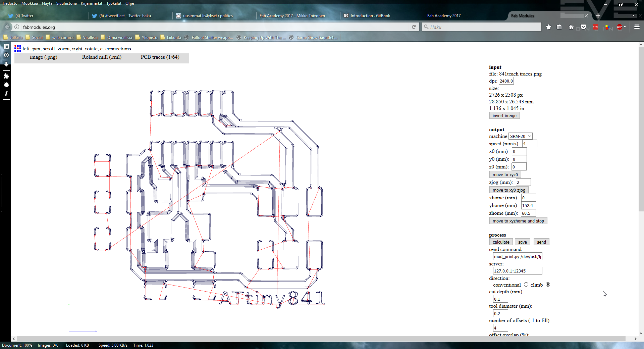
Task: Save page to Pocket
Action: coord(583,27)
